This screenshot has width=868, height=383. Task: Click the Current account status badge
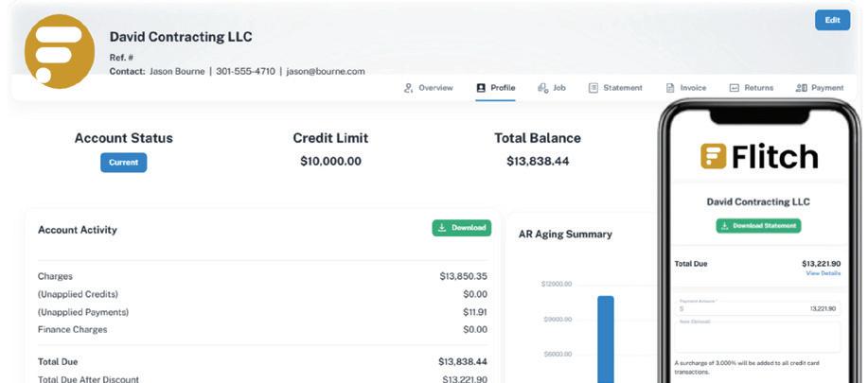click(x=123, y=163)
